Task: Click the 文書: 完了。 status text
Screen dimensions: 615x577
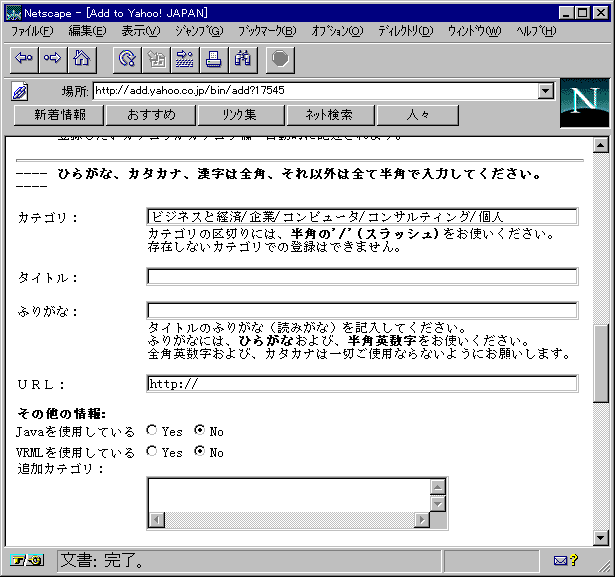Action: pyautogui.click(x=102, y=561)
